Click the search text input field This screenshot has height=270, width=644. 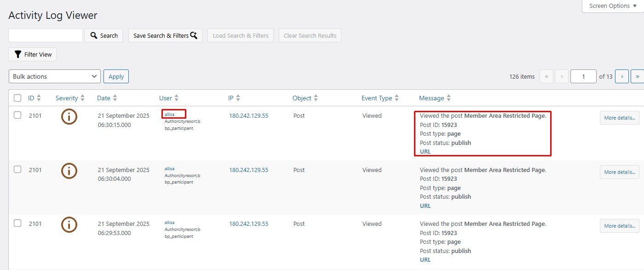click(x=45, y=35)
